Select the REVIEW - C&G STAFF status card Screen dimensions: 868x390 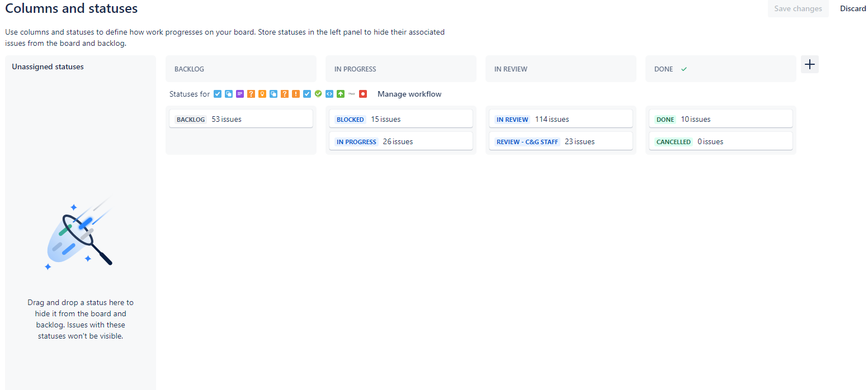click(x=561, y=141)
